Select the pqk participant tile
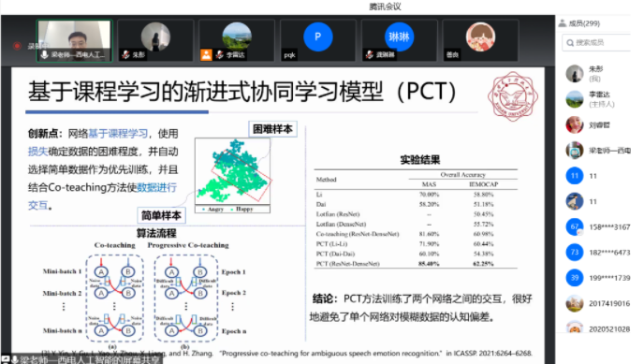The image size is (644, 364). 318,40
